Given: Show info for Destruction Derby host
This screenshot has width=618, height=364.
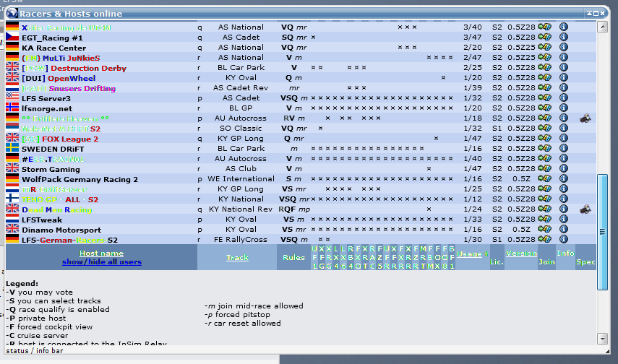Looking at the screenshot, I should pos(564,67).
